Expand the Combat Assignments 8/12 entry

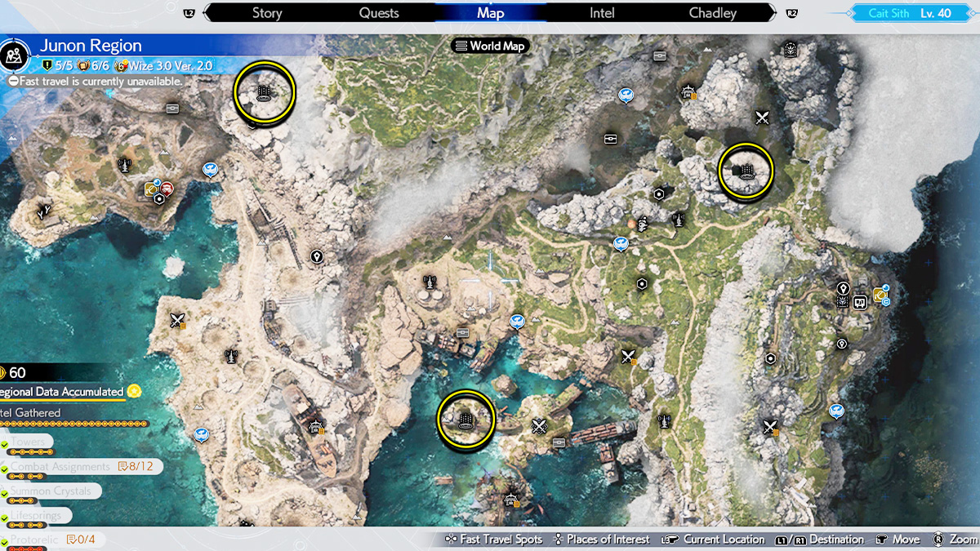82,467
